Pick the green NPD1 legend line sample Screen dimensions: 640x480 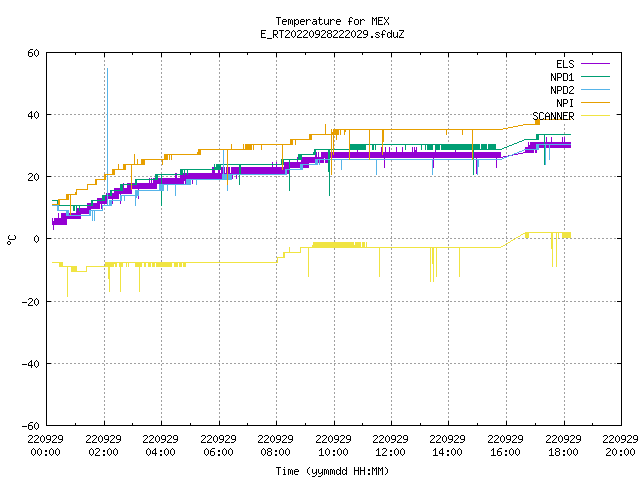click(x=596, y=76)
